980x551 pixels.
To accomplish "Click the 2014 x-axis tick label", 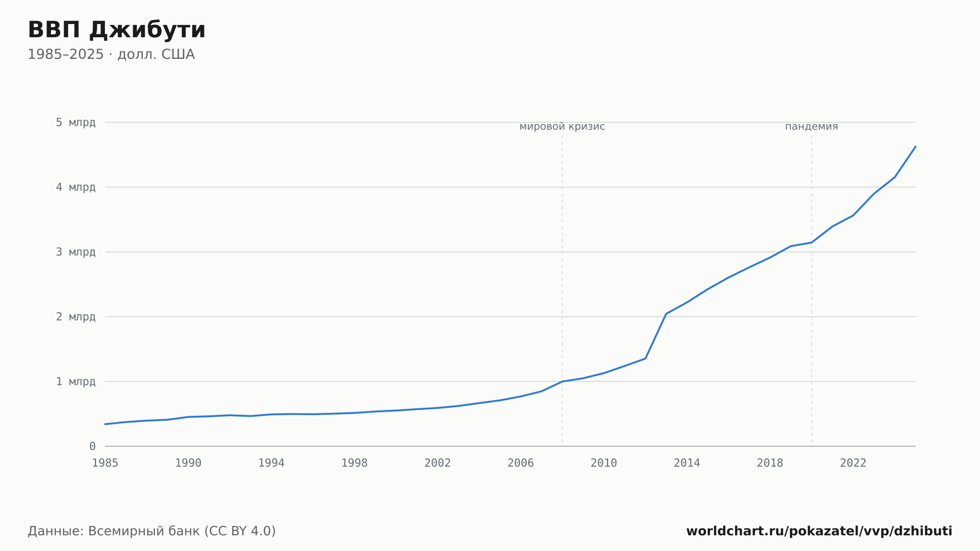I will (x=687, y=463).
